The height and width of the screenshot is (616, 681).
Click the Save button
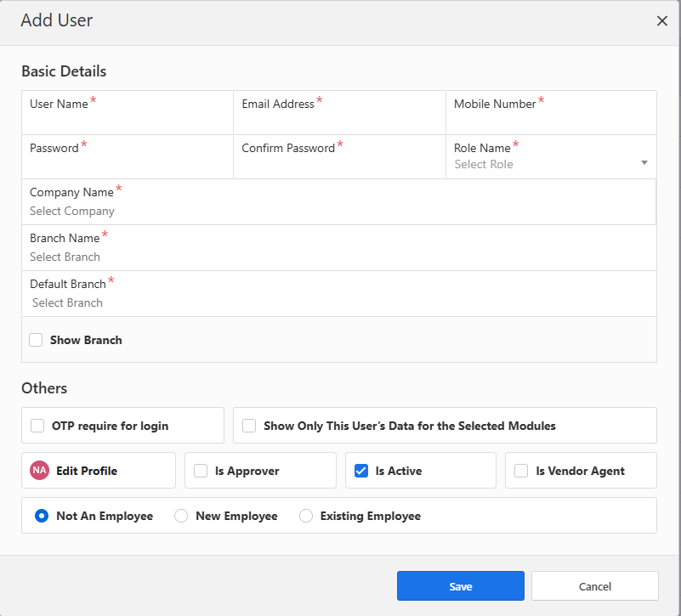click(x=460, y=586)
